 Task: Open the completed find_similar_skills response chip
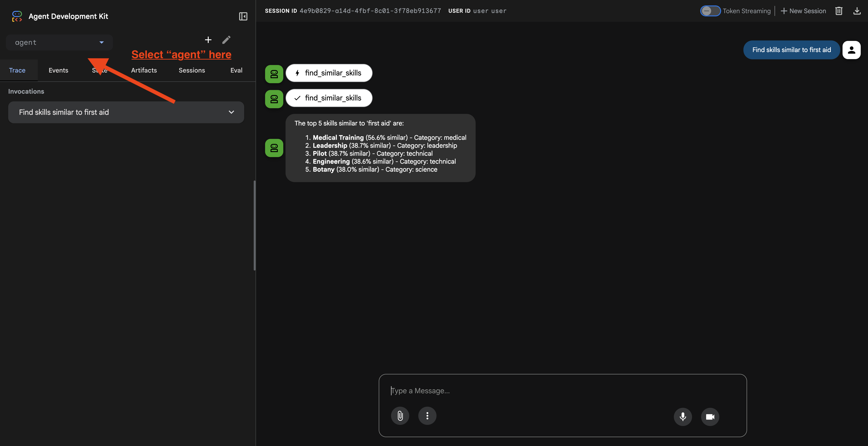329,98
